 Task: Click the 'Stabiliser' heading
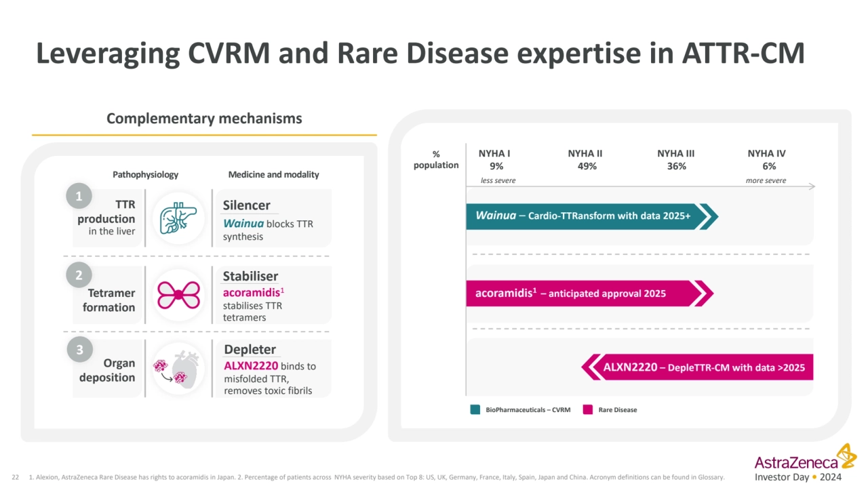(250, 276)
